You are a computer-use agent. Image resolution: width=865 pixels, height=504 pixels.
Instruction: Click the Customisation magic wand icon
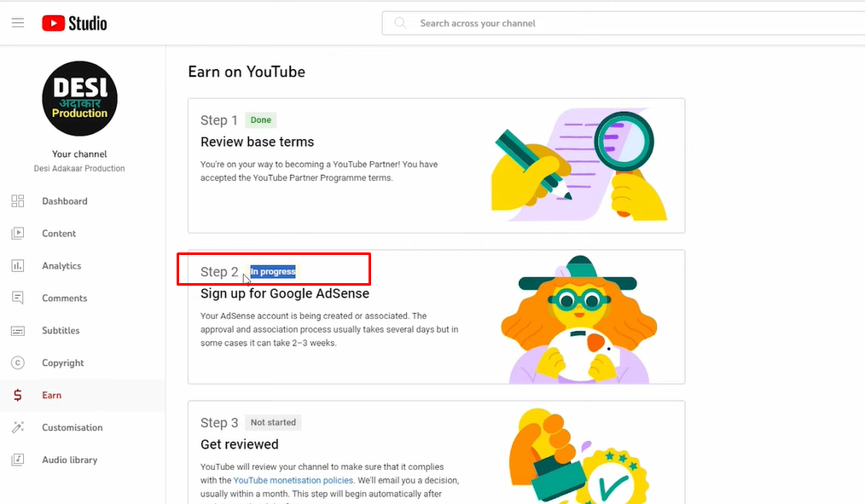17,428
